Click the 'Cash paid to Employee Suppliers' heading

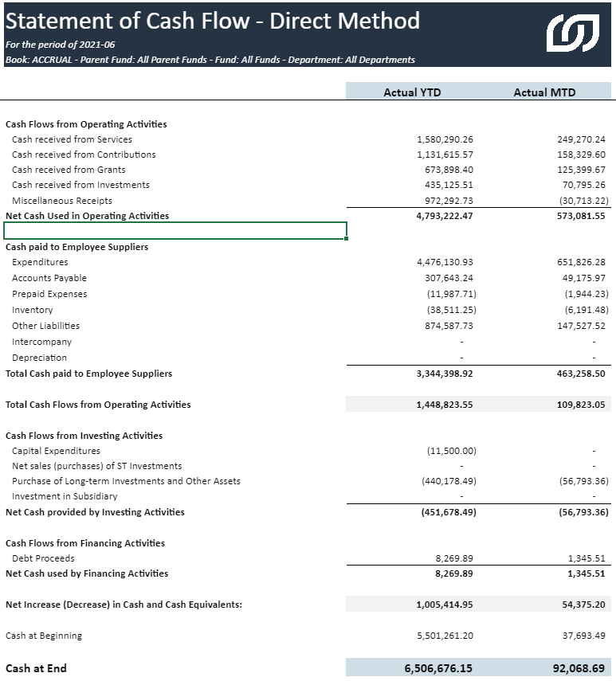tap(77, 247)
